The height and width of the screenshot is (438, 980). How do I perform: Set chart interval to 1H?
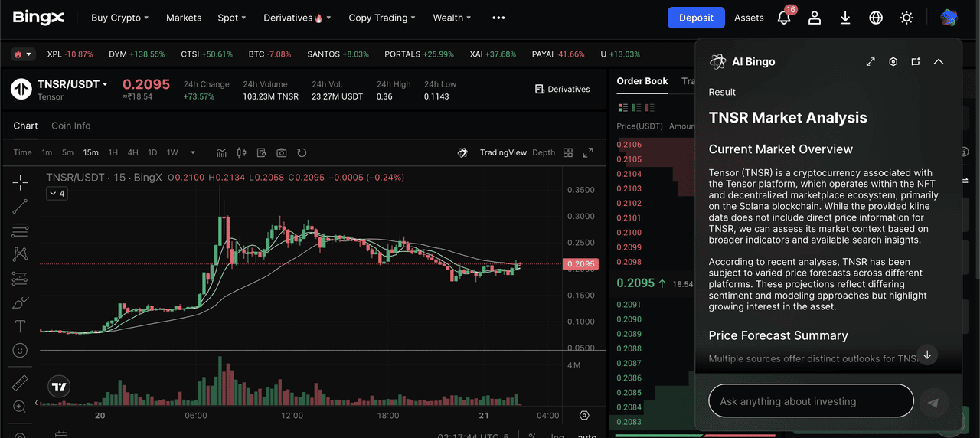coord(113,152)
